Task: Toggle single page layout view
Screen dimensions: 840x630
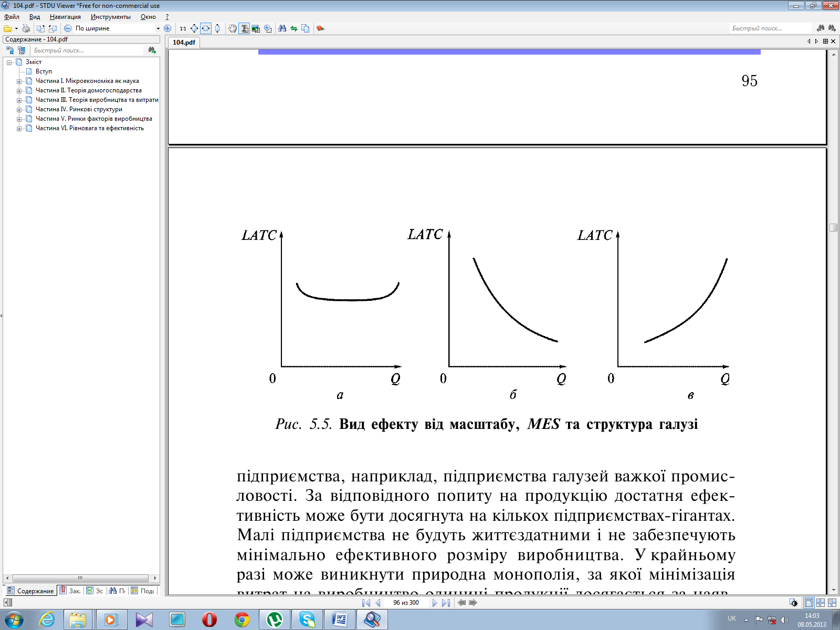Action: 808,603
